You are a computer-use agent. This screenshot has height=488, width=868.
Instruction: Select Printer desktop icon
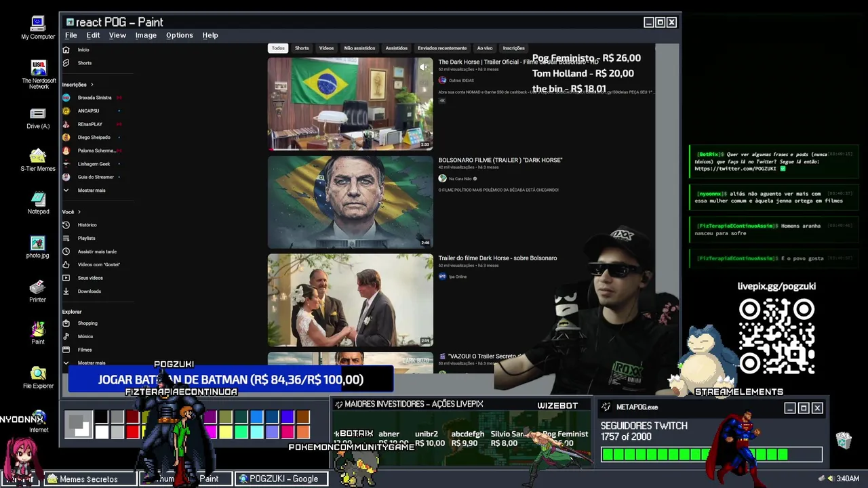click(38, 291)
